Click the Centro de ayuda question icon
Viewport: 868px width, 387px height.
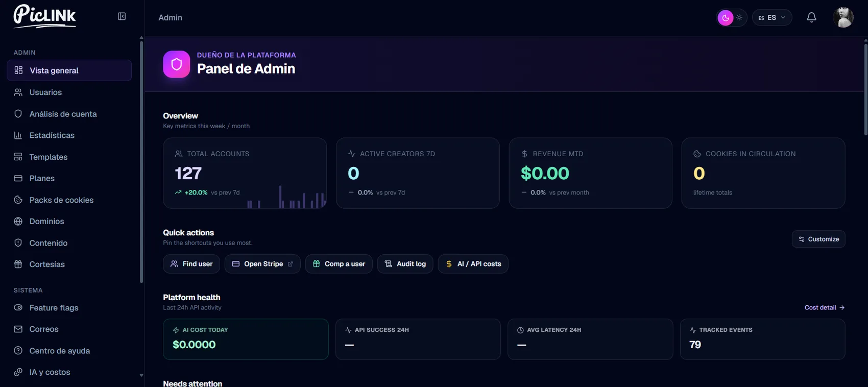coord(18,351)
